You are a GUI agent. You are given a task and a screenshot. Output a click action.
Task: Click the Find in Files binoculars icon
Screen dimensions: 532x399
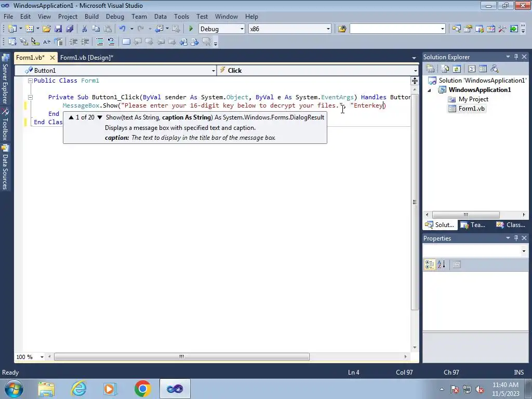click(342, 29)
